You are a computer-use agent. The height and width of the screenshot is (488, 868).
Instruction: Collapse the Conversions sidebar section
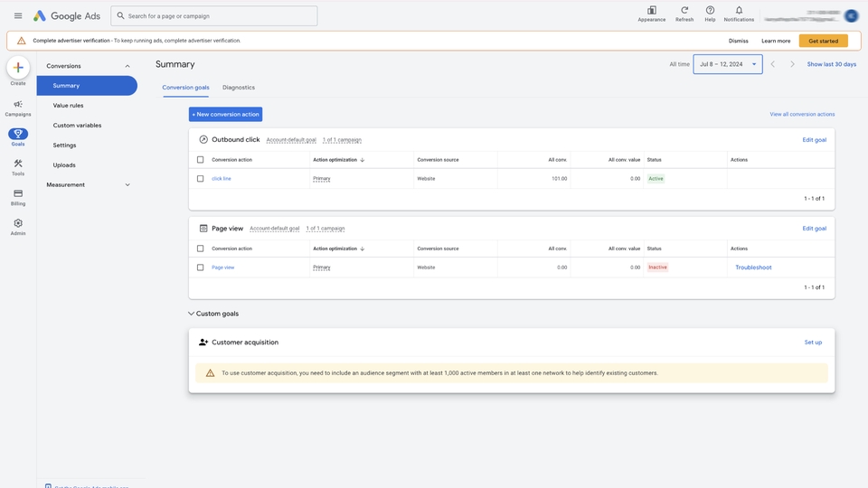point(127,66)
